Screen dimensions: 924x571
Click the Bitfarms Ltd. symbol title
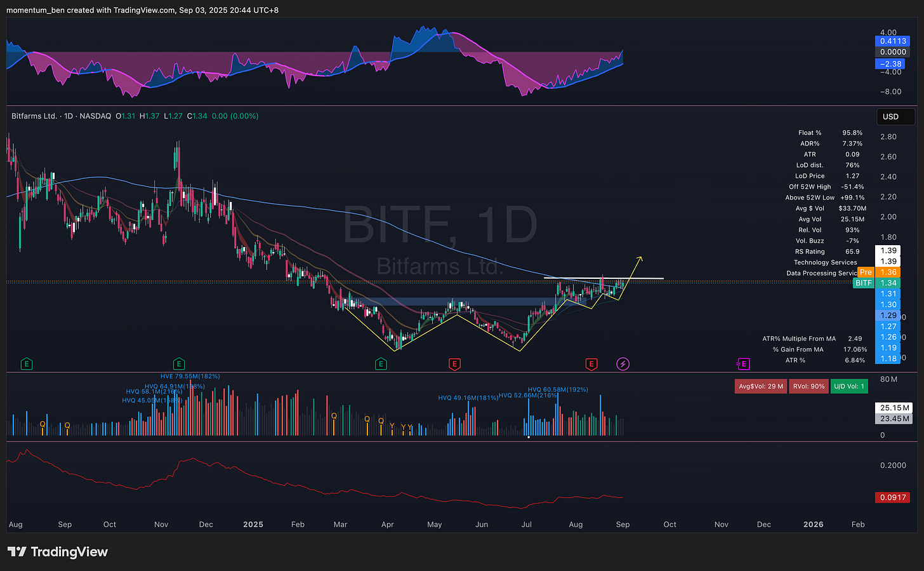point(34,116)
